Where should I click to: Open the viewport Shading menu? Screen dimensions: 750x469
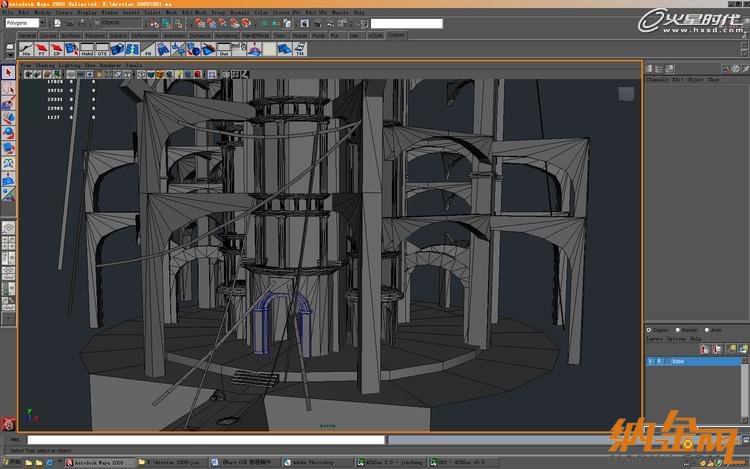[x=42, y=64]
